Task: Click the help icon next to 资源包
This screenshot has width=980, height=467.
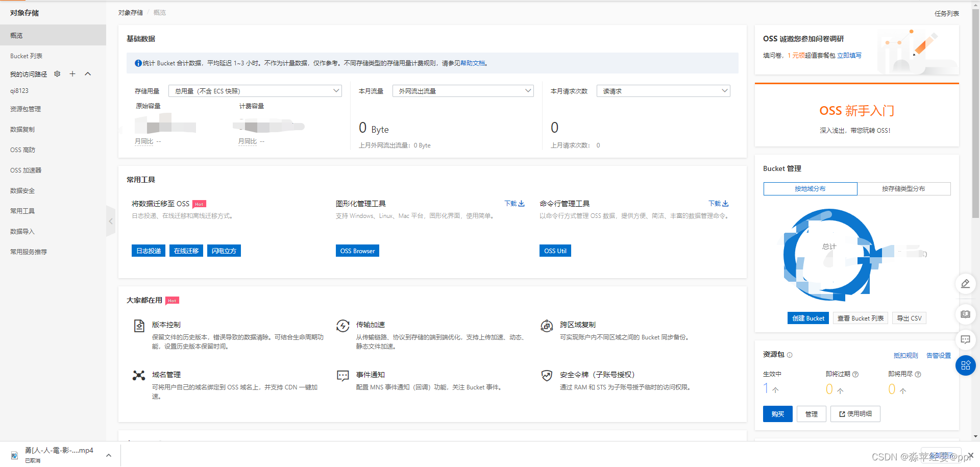Action: pos(790,355)
